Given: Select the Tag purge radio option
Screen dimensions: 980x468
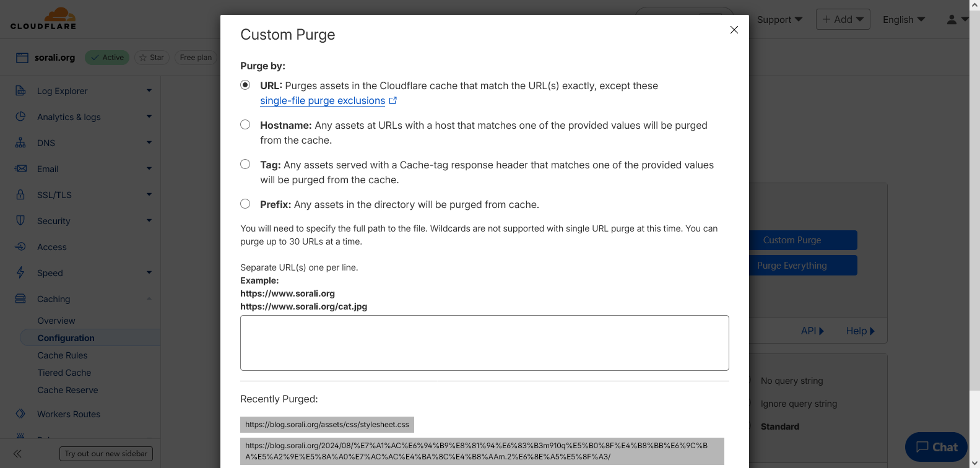Looking at the screenshot, I should [245, 165].
